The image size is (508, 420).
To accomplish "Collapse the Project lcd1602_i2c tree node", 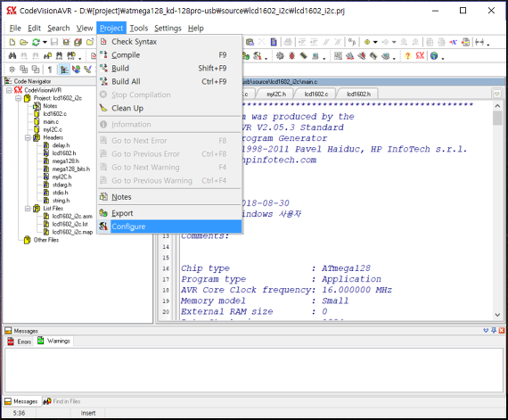I will coord(19,98).
